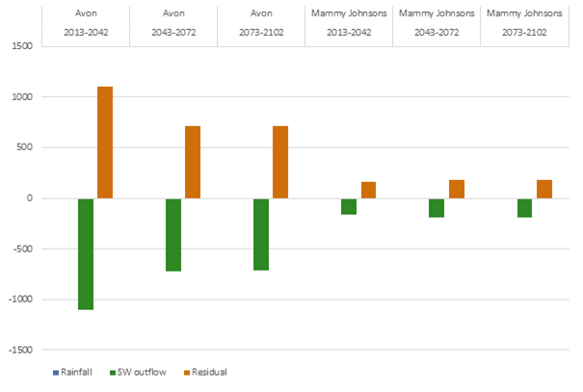Select the Mammy Johnsons 2073-2102 header
The width and height of the screenshot is (583, 392).
(x=524, y=22)
